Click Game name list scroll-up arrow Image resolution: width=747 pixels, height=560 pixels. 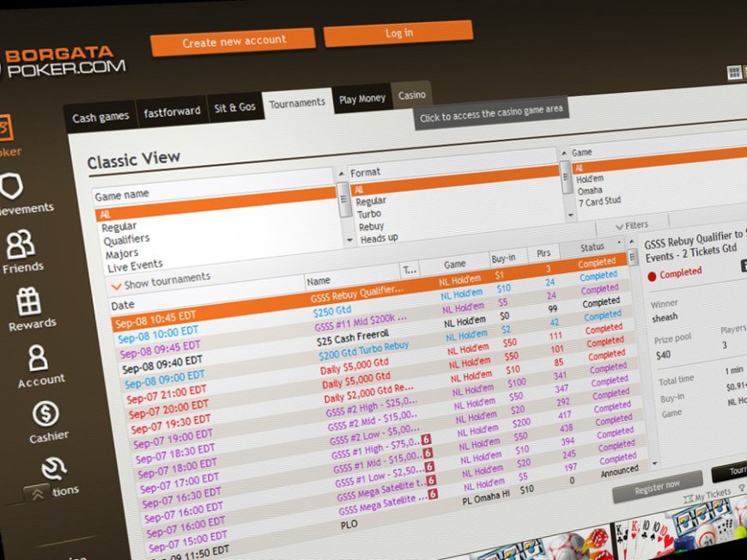click(x=341, y=174)
